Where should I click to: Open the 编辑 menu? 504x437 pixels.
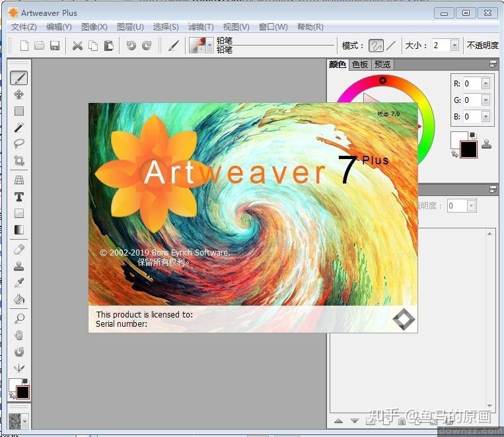coord(59,27)
